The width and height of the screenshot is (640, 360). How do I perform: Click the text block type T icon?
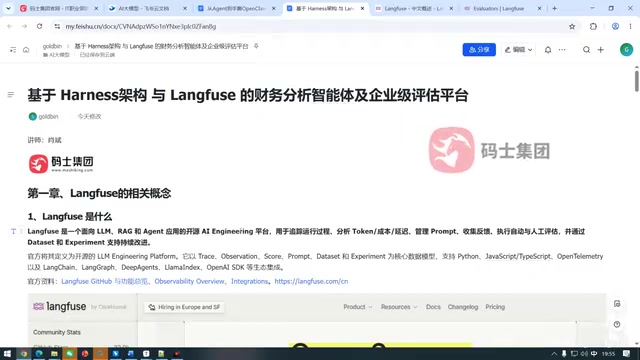pyautogui.click(x=13, y=231)
